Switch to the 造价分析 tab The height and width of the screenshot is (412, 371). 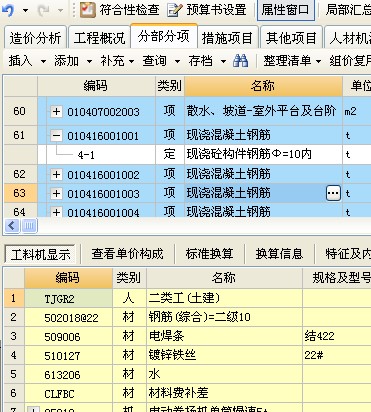pos(35,37)
